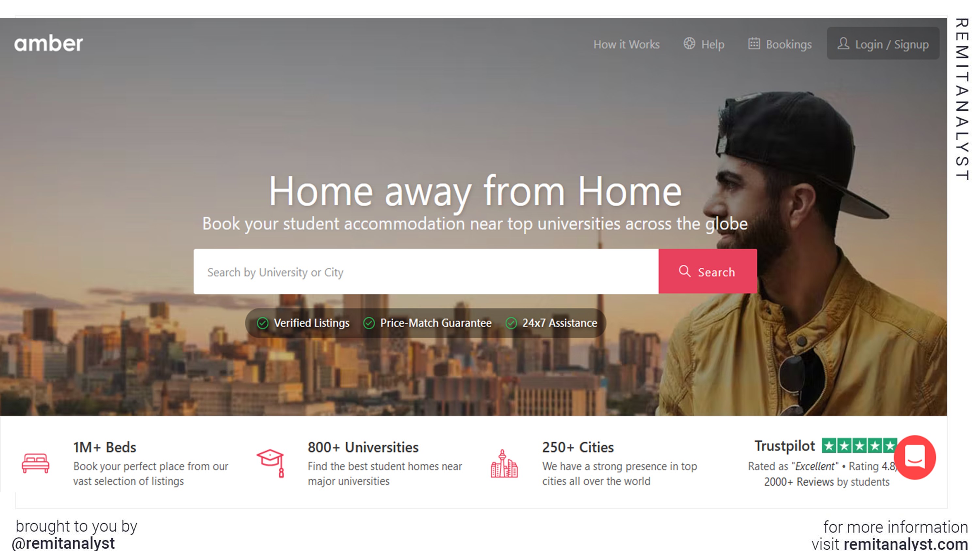Click the 250+ Cities building icon

[x=504, y=462]
